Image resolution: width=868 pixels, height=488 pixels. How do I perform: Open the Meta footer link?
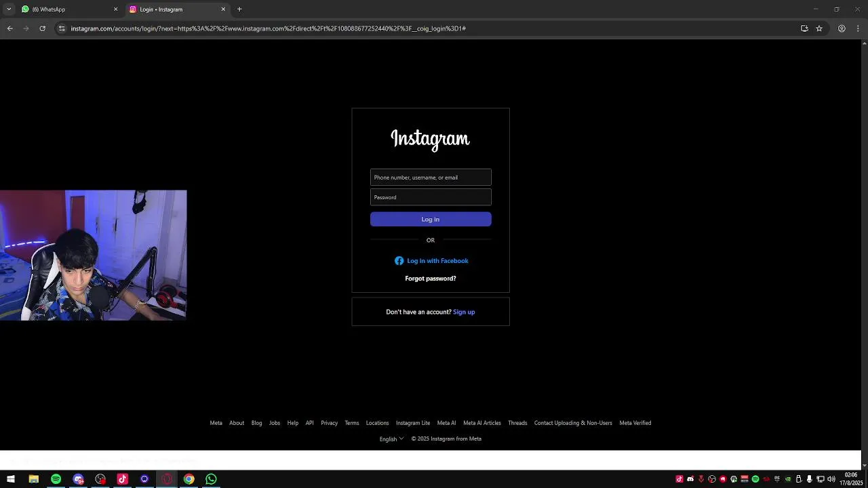(216, 423)
